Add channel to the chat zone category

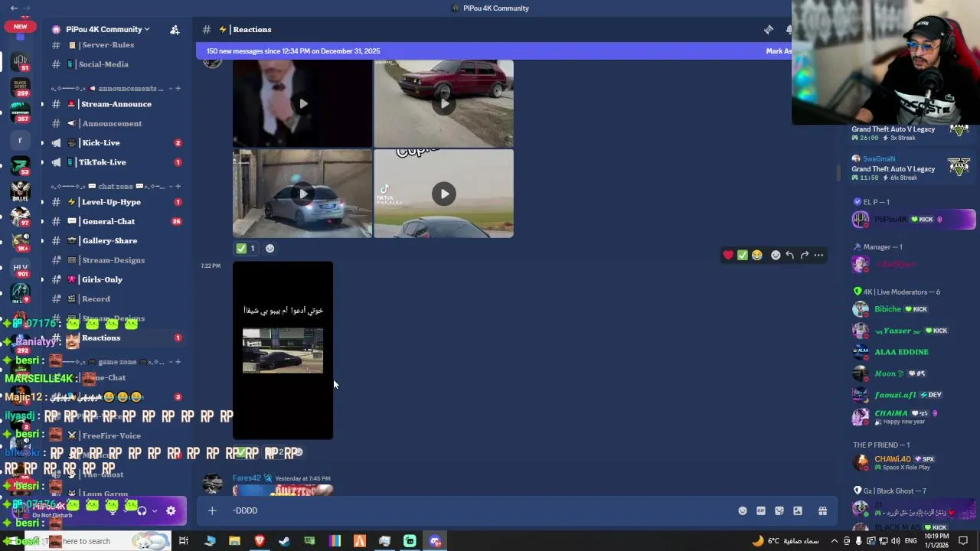[x=178, y=187]
